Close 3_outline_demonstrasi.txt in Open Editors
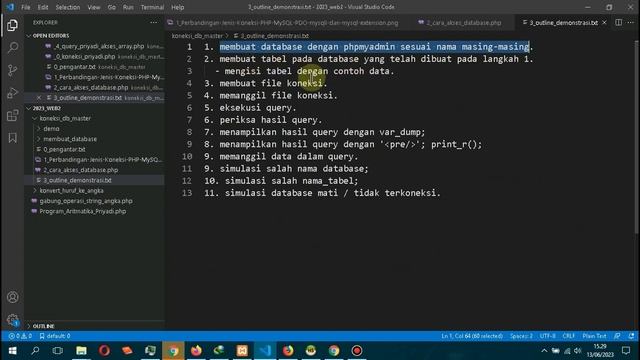 pyautogui.click(x=39, y=98)
